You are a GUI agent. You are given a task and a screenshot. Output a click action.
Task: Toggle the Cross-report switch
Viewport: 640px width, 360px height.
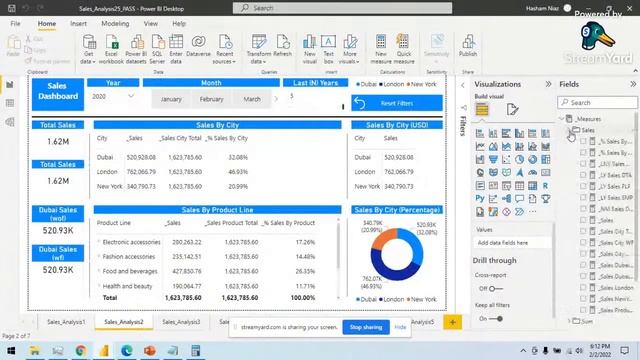(x=496, y=289)
